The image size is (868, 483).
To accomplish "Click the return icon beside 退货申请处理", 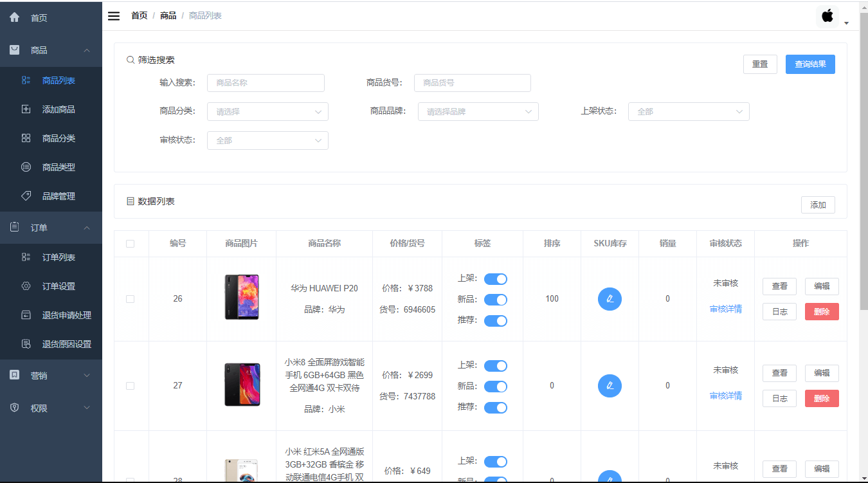I will (26, 315).
